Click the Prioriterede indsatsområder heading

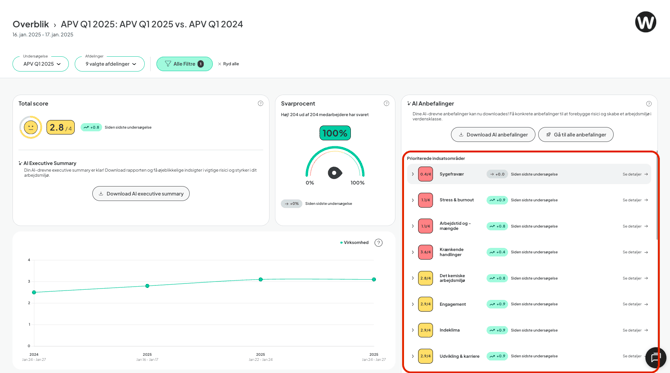pyautogui.click(x=436, y=159)
